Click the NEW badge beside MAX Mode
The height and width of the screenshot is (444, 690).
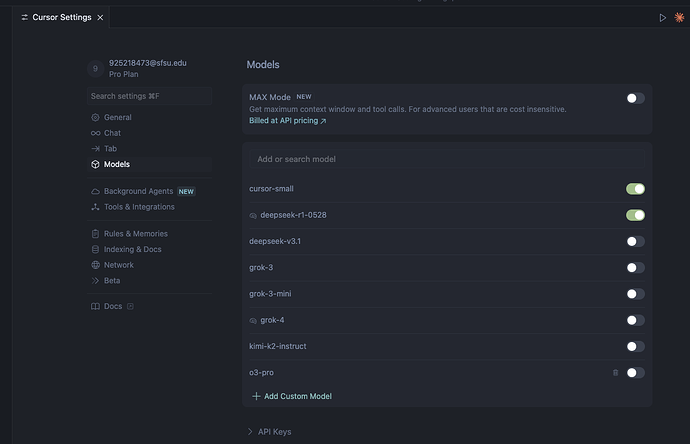[x=304, y=97]
